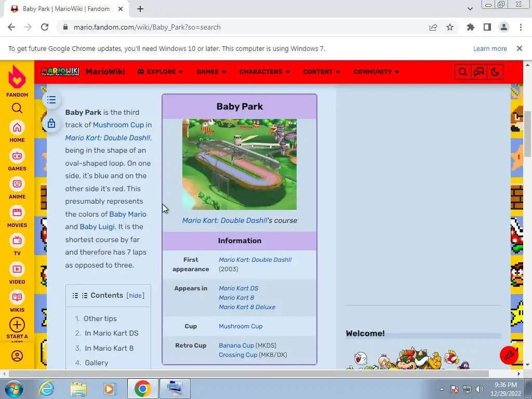This screenshot has width=532, height=399.
Task: Click the page protection lock icon
Action: point(51,123)
